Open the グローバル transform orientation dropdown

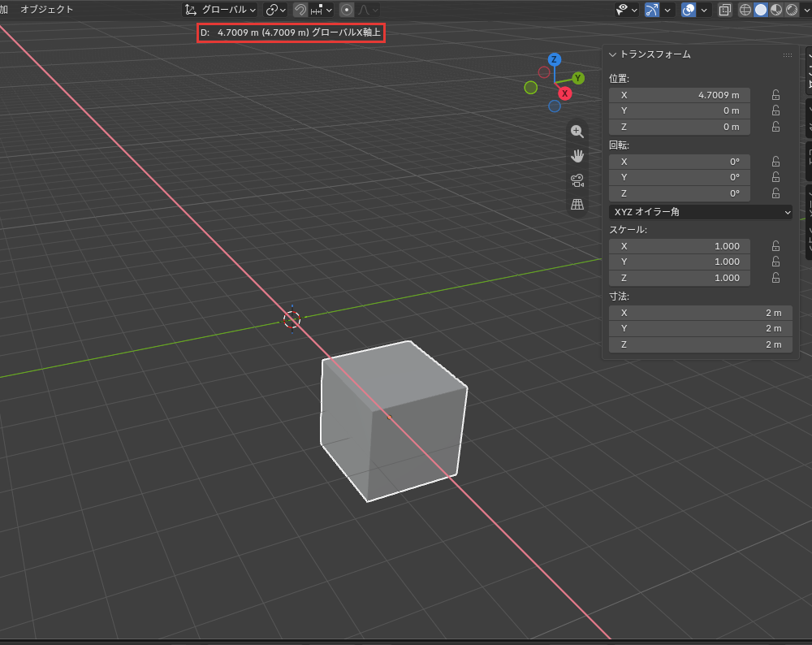point(221,10)
